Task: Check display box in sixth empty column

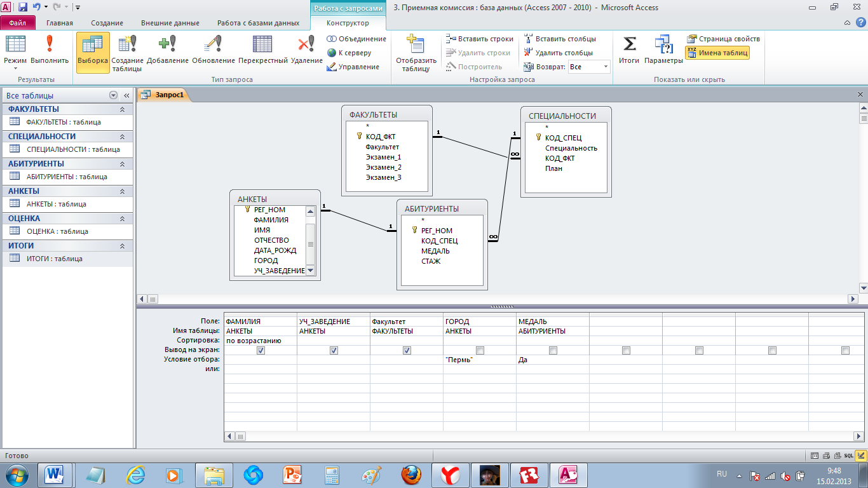Action: [626, 350]
